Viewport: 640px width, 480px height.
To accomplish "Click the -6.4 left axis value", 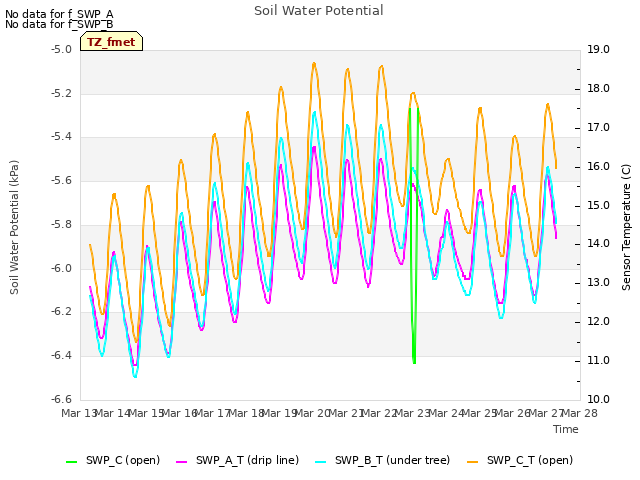I will click(61, 355).
